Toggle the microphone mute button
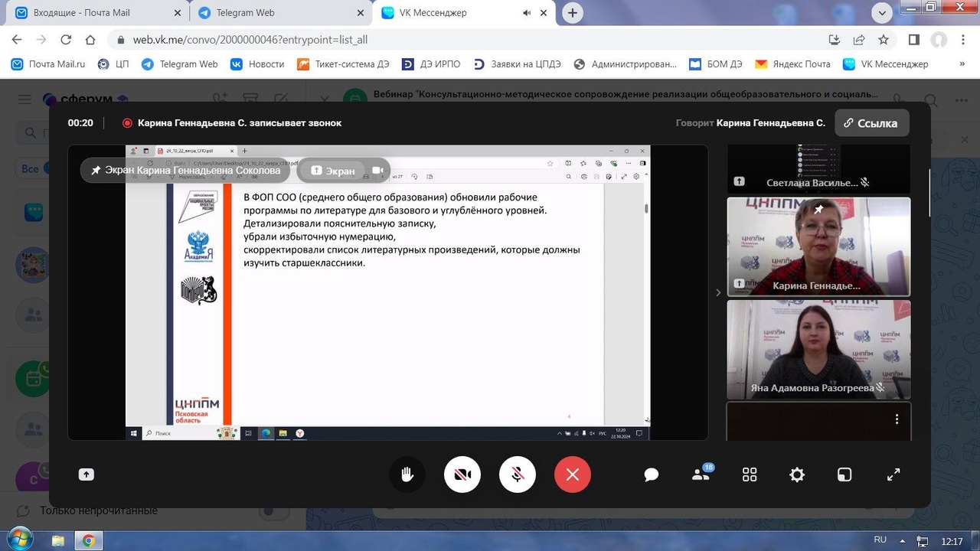This screenshot has height=551, width=980. pyautogui.click(x=518, y=474)
